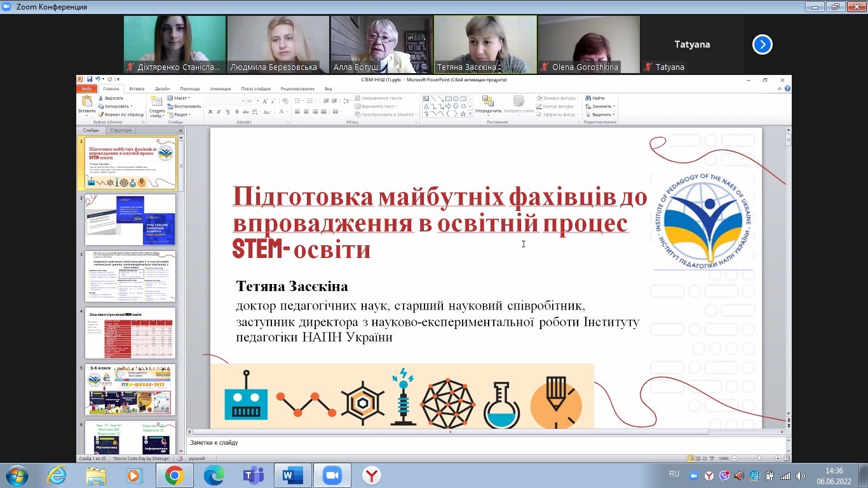Click the Save icon in quick access toolbar
The height and width of the screenshot is (488, 868).
click(89, 79)
